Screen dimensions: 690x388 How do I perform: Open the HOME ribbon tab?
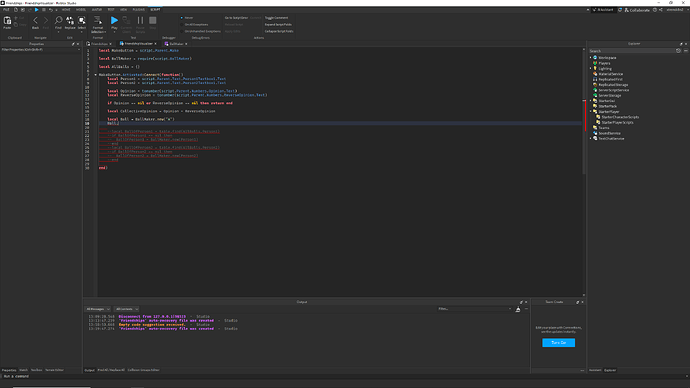tap(66, 10)
